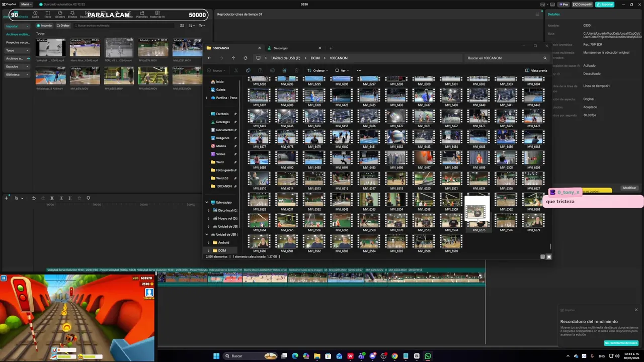Close the Recordatorio del rendimiento notification
644x362 pixels.
pyautogui.click(x=636, y=310)
